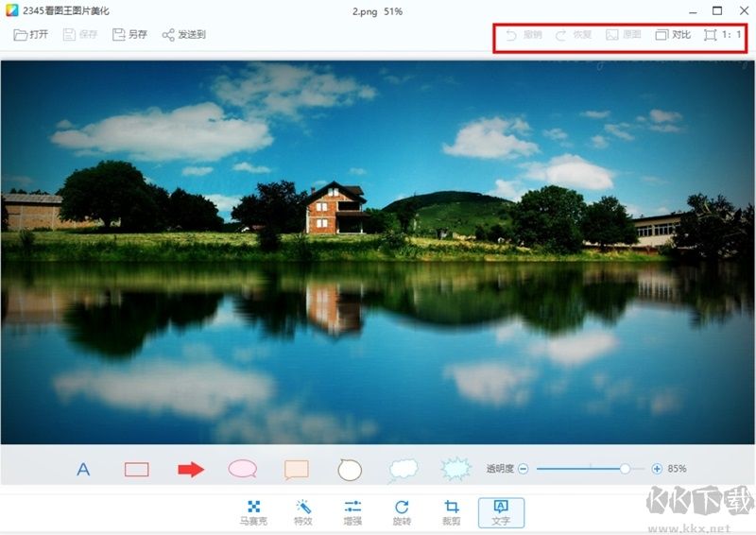Image resolution: width=756 pixels, height=535 pixels.
Task: Select the round thought bubble outline
Action: 350,469
